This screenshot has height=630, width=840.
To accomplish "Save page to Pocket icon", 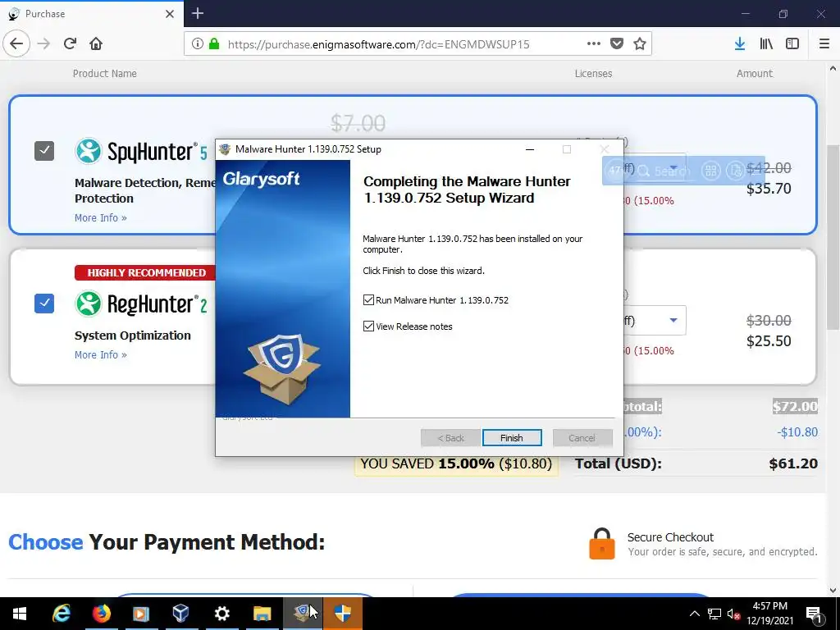I will click(617, 44).
